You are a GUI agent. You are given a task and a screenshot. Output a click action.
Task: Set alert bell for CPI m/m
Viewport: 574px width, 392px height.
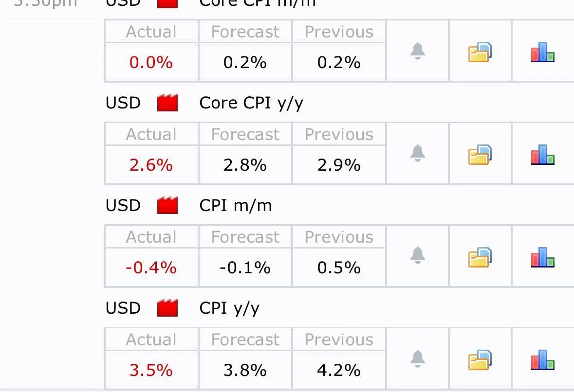coord(418,256)
